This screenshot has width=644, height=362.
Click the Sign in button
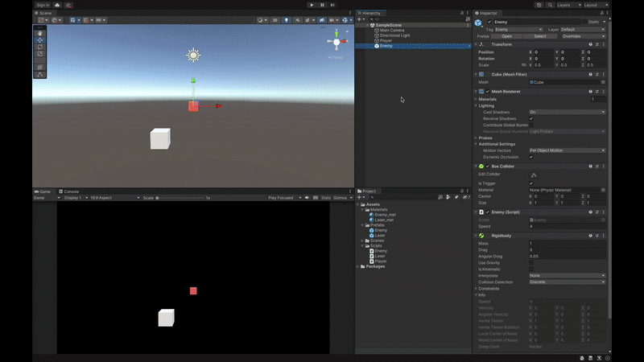click(x=43, y=5)
